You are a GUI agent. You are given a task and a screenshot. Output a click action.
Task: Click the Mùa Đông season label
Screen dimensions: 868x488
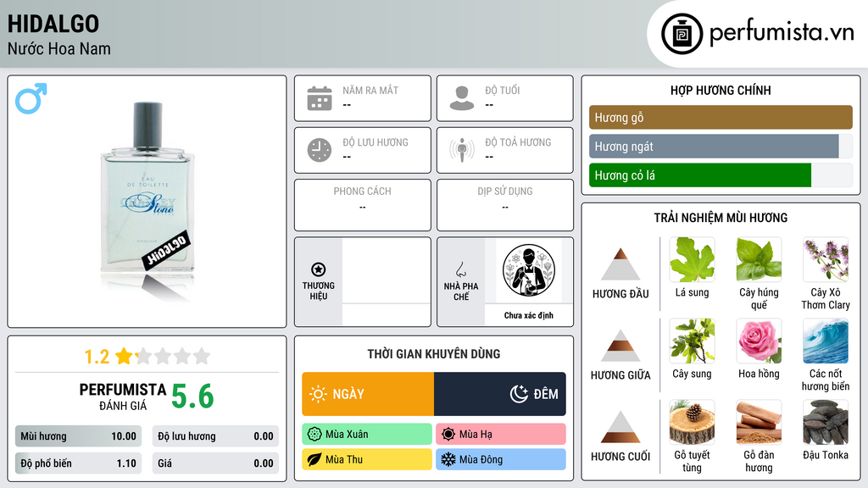point(501,459)
